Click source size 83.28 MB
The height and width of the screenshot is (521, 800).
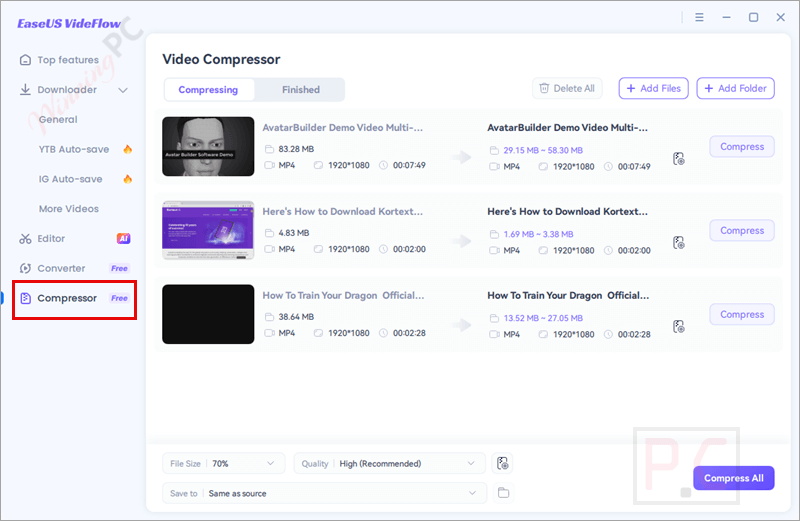pyautogui.click(x=296, y=149)
